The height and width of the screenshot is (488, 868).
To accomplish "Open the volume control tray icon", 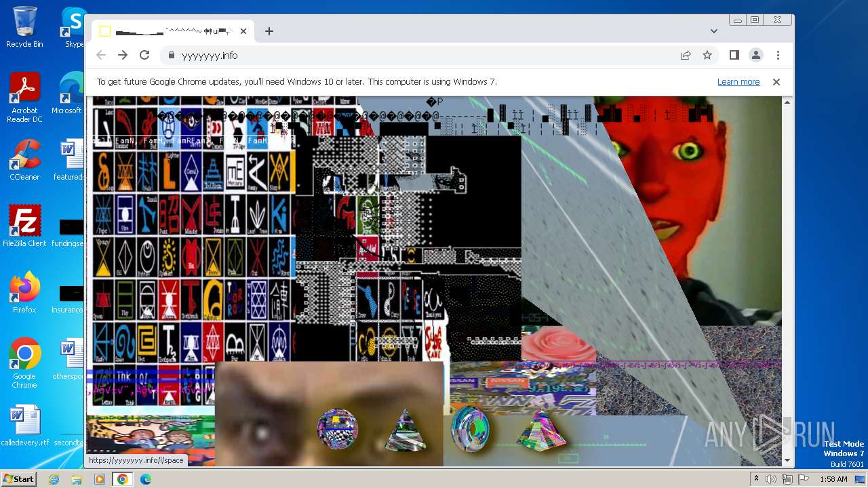I will (771, 479).
